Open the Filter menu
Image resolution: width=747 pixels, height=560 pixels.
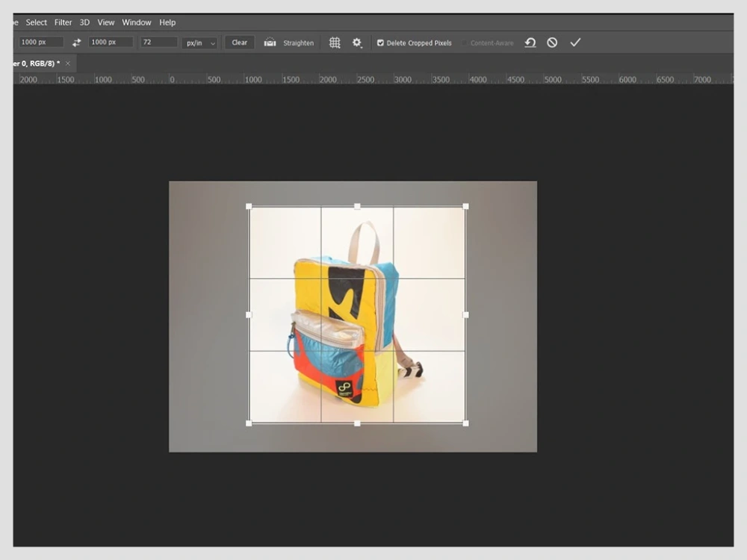coord(63,22)
